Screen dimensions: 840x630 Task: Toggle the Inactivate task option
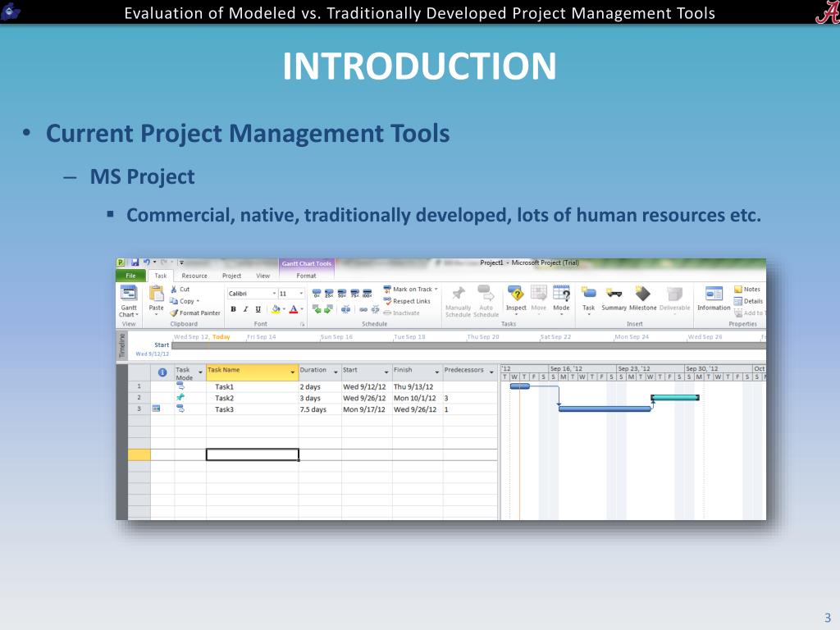(x=402, y=313)
